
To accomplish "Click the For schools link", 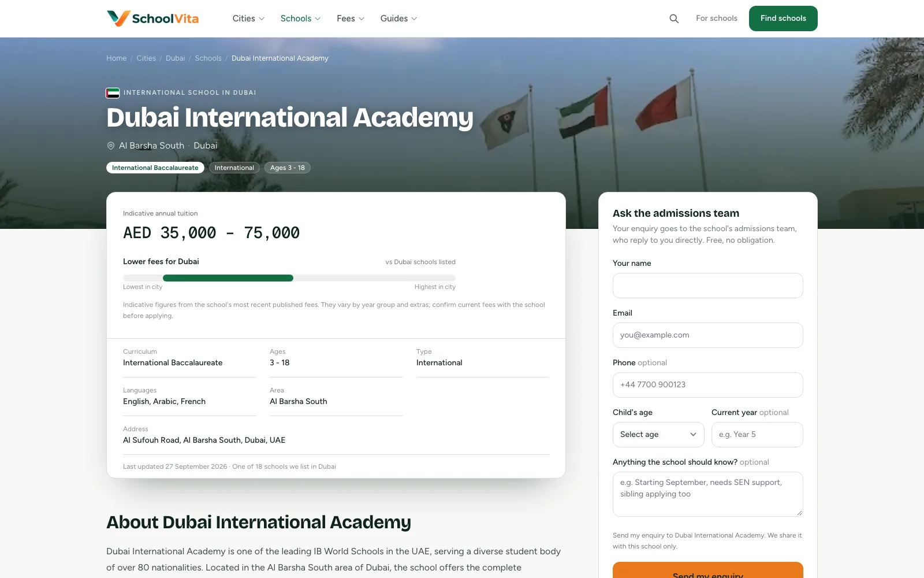I will coord(717,18).
